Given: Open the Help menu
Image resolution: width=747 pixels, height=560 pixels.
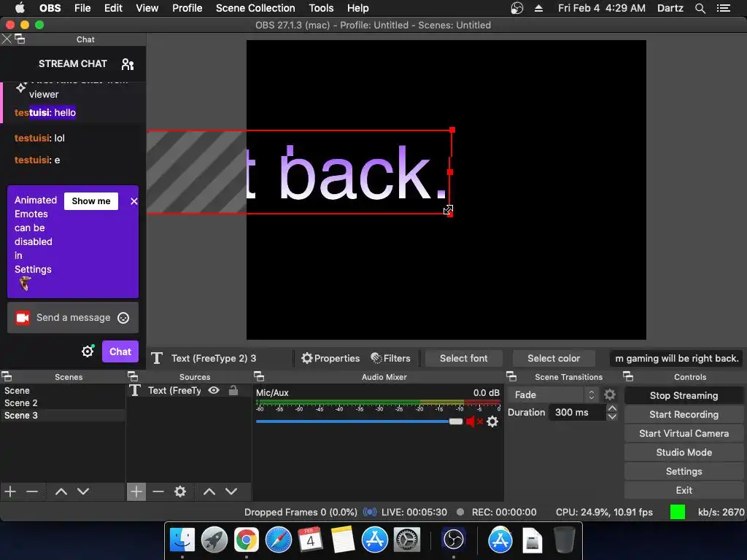Looking at the screenshot, I should click(357, 8).
